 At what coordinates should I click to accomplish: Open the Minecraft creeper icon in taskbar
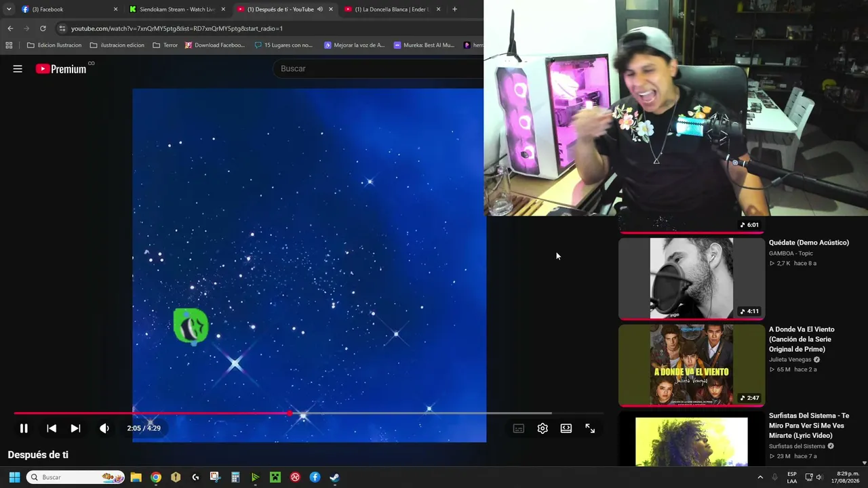pos(275,477)
